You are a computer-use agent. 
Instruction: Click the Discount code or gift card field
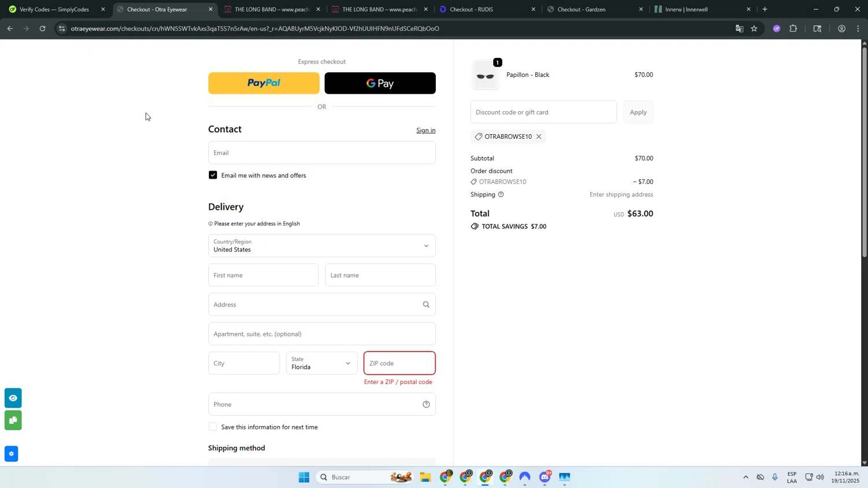pos(543,112)
